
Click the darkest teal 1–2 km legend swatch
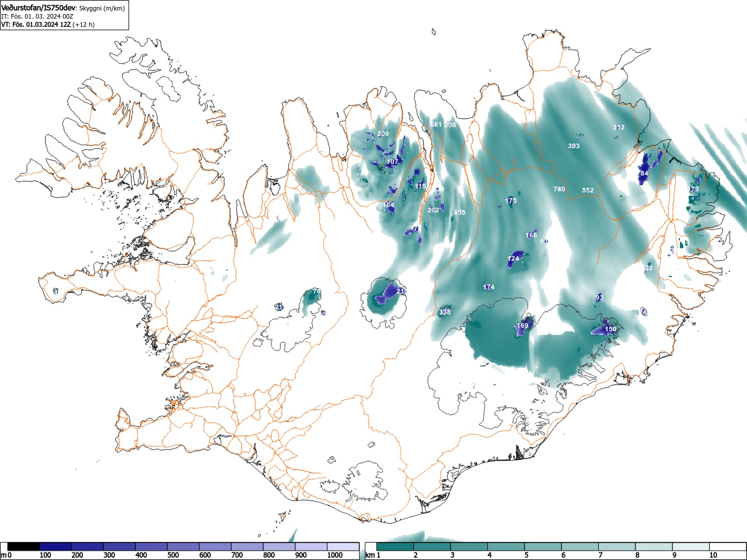[395, 547]
